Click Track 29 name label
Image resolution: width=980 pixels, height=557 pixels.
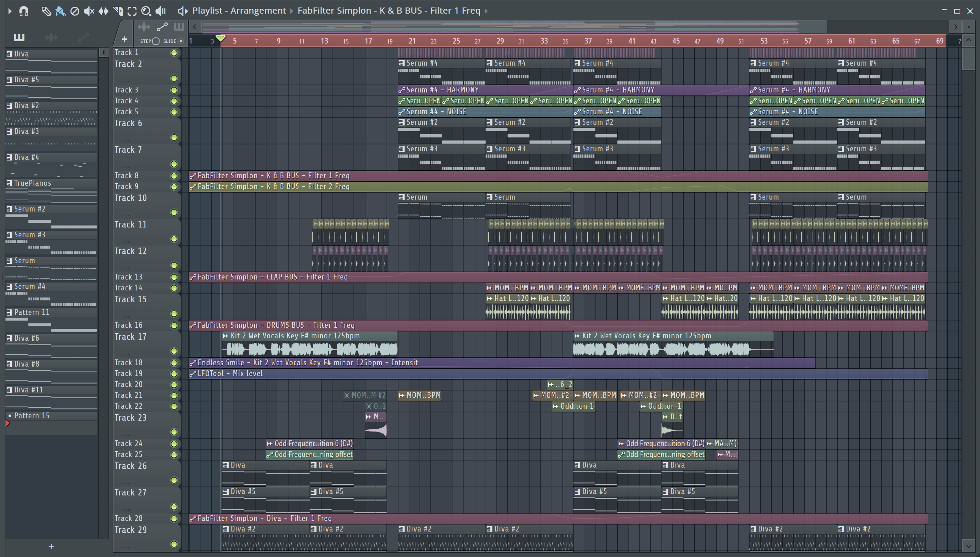click(x=131, y=530)
